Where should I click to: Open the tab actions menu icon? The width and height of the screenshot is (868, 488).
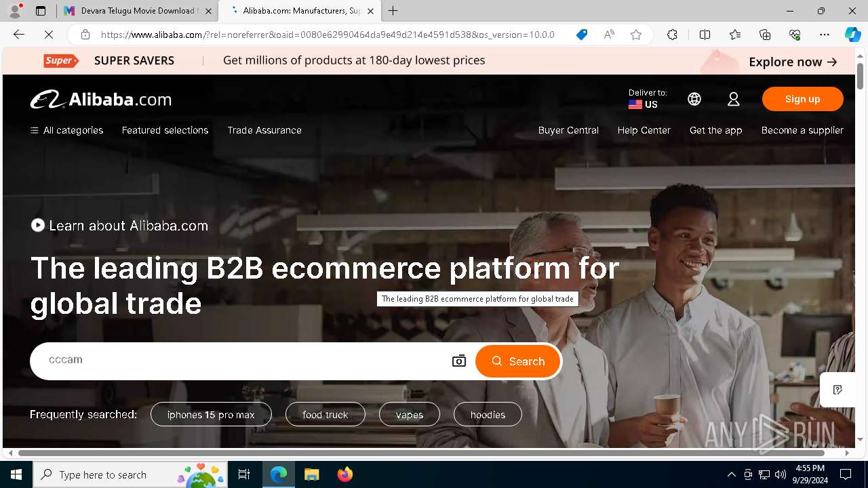[x=41, y=11]
